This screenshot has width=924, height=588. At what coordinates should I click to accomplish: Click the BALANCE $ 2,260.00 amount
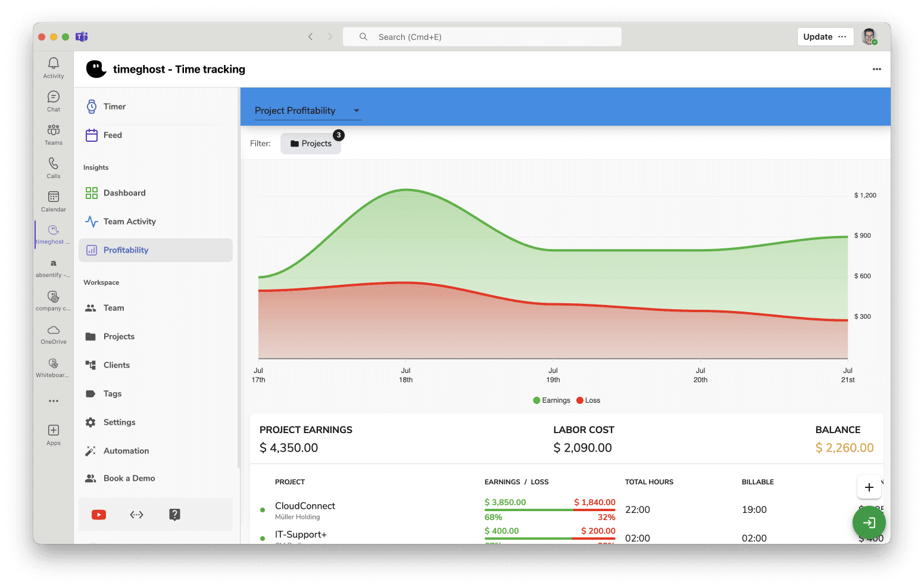point(844,448)
